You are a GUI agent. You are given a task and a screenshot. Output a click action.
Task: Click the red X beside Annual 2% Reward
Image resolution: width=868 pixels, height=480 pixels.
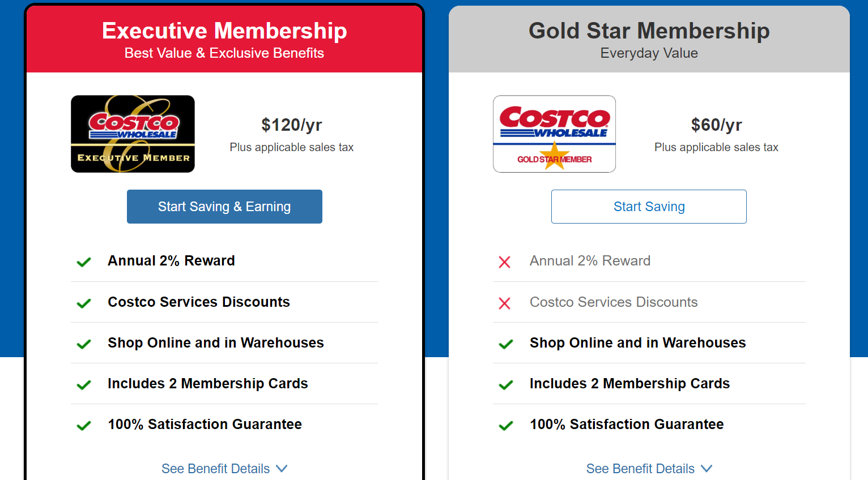(x=504, y=262)
